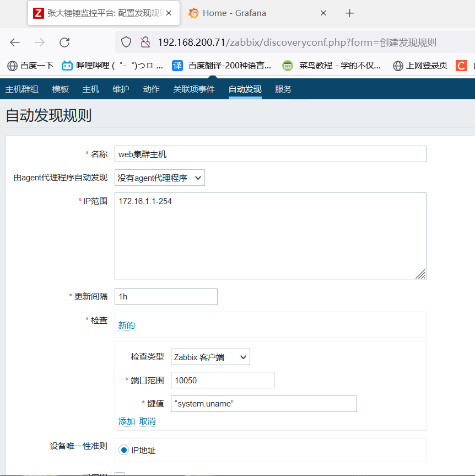Click the 自动发现规则 page heading
The height and width of the screenshot is (476, 475).
pyautogui.click(x=48, y=116)
